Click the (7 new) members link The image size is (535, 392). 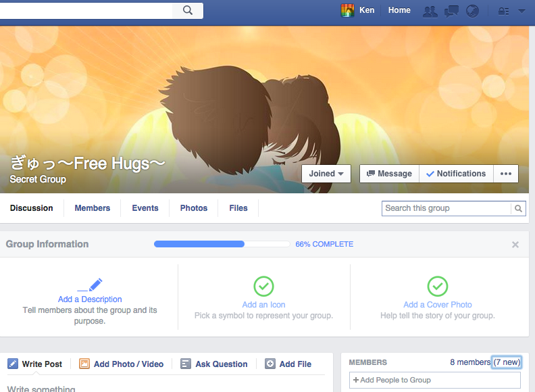(507, 362)
